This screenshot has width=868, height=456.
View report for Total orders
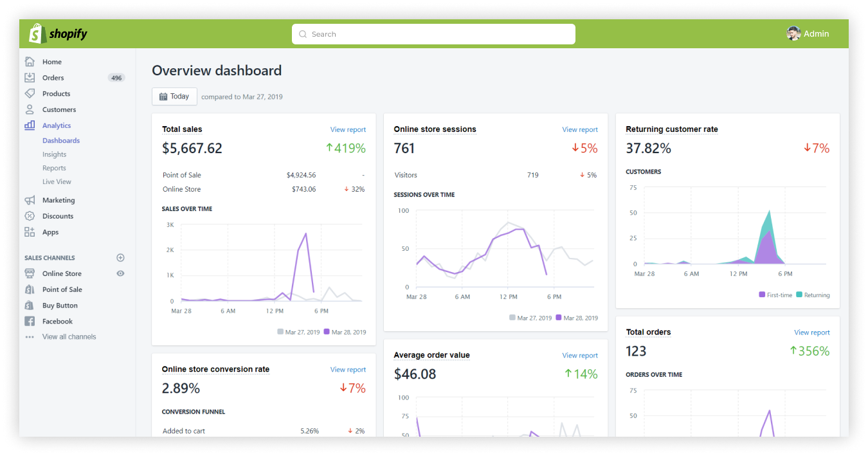[x=812, y=333]
